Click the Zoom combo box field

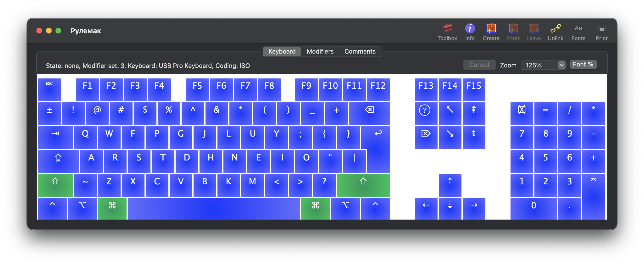click(540, 65)
